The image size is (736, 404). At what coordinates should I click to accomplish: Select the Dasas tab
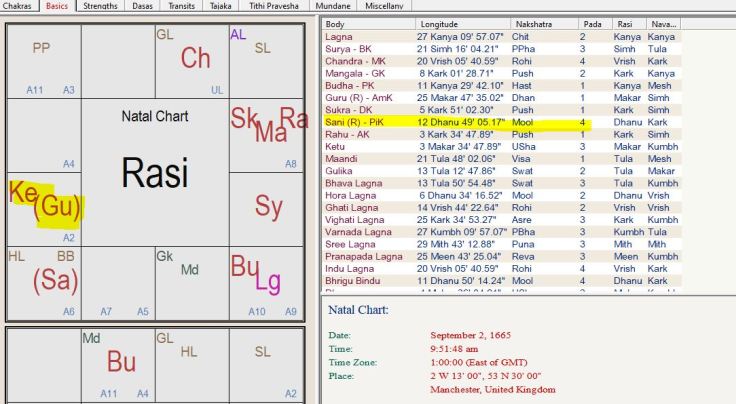pos(143,5)
